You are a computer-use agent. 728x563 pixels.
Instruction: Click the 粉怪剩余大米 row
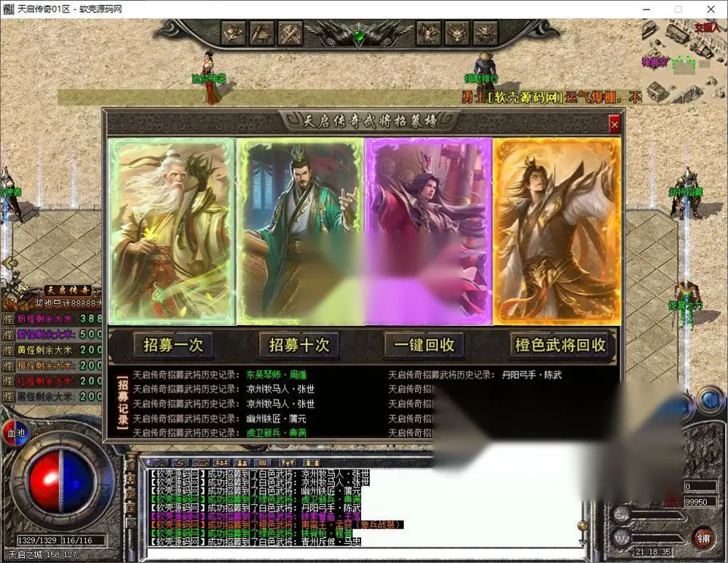click(52, 319)
